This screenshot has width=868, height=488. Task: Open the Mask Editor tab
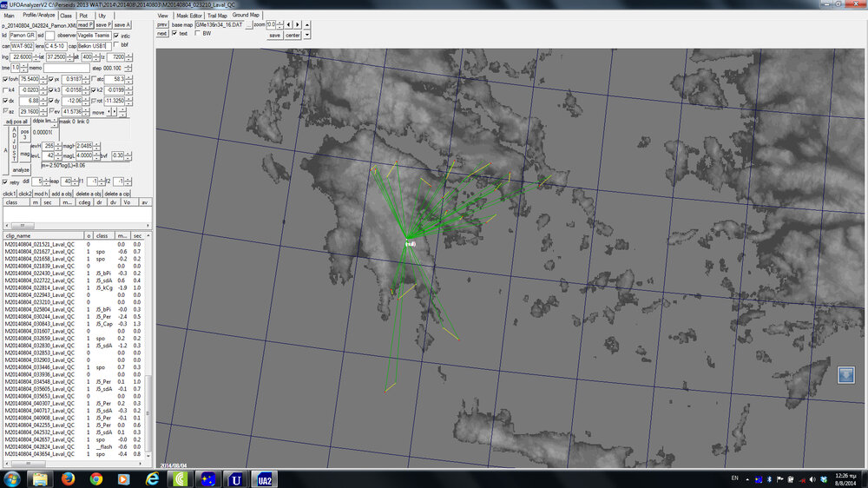tap(188, 16)
